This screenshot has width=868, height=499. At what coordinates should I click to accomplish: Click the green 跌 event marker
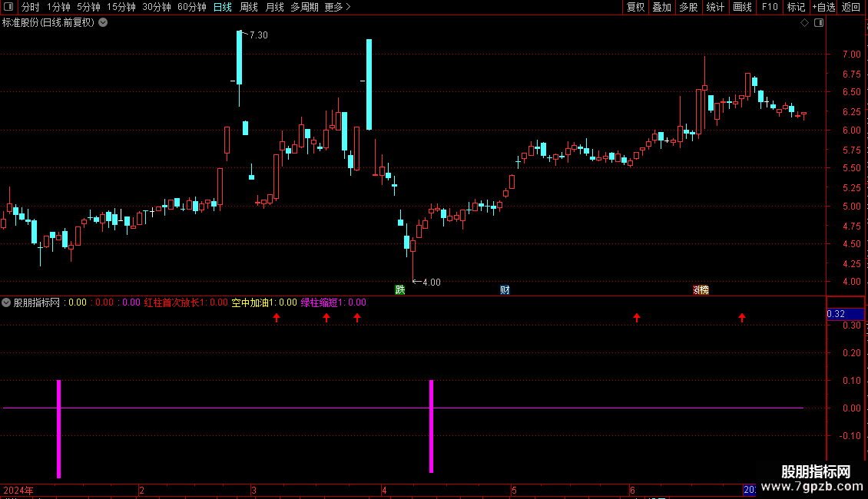pyautogui.click(x=399, y=290)
